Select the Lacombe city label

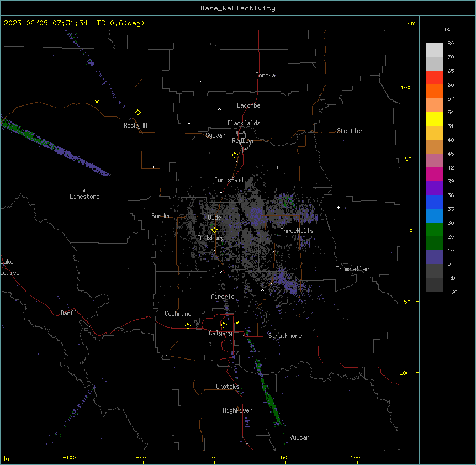[248, 105]
